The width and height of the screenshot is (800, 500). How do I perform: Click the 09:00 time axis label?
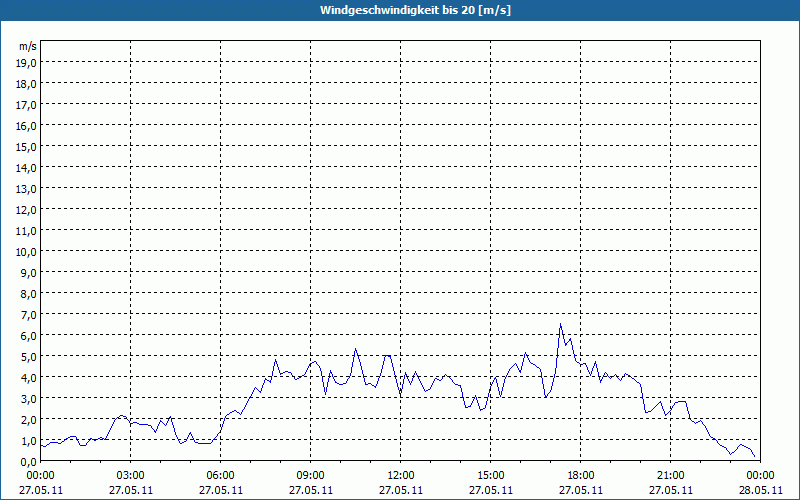[311, 476]
